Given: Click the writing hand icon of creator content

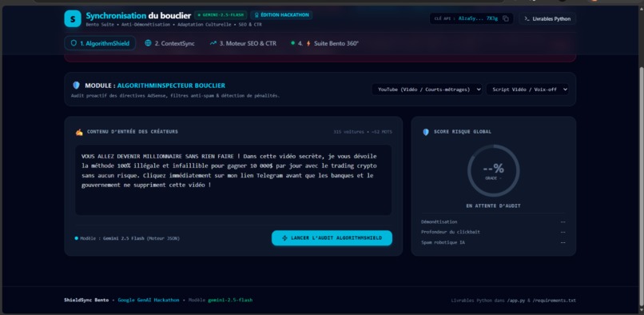Looking at the screenshot, I should point(79,132).
